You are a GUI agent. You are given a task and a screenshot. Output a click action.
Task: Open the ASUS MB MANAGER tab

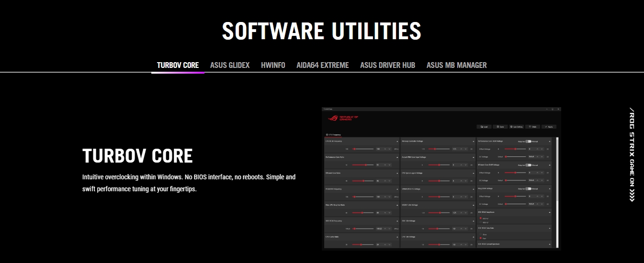tap(457, 65)
